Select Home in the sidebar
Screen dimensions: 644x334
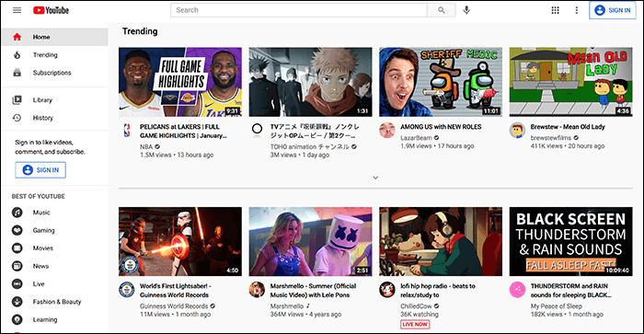coord(54,37)
